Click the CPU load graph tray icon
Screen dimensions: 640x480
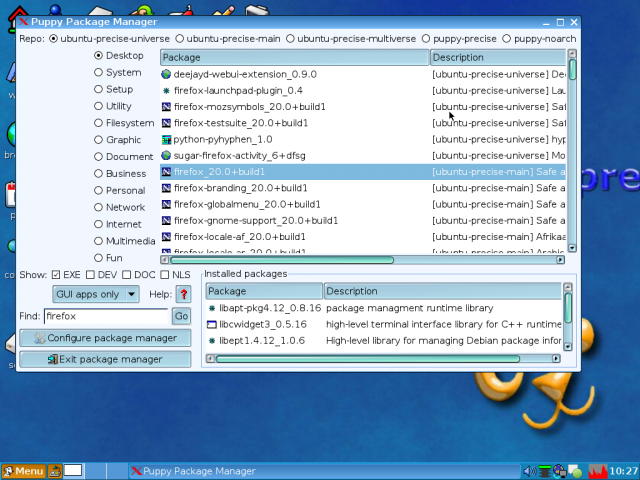tap(598, 471)
